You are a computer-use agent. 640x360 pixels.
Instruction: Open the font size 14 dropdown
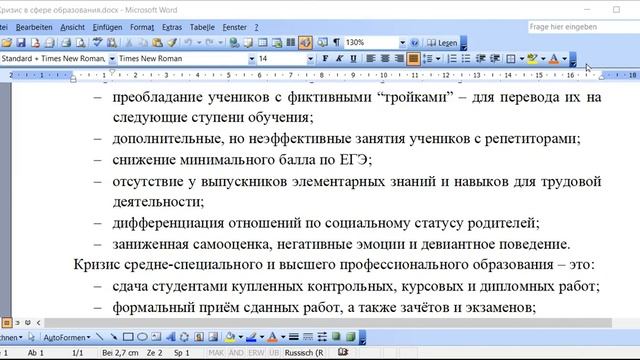point(310,59)
